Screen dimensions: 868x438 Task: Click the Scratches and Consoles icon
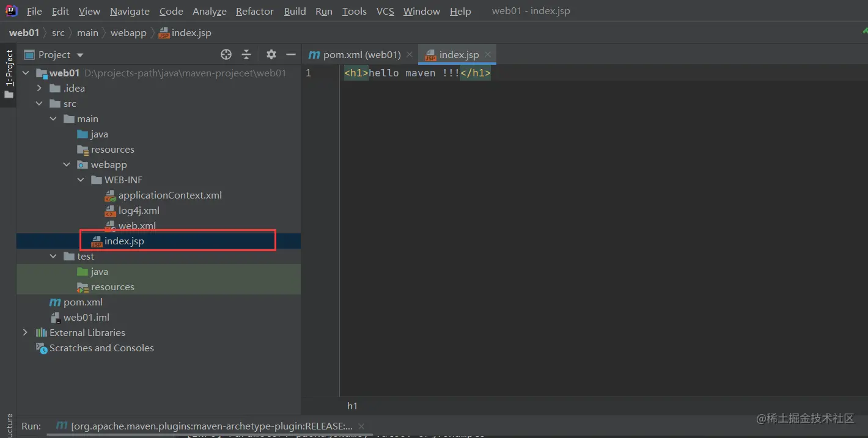tap(42, 348)
